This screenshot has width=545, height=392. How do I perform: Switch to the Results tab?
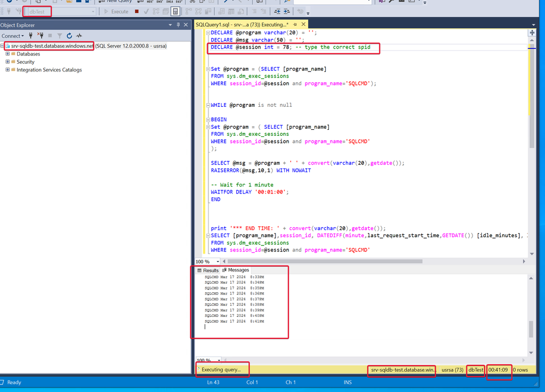(208, 270)
